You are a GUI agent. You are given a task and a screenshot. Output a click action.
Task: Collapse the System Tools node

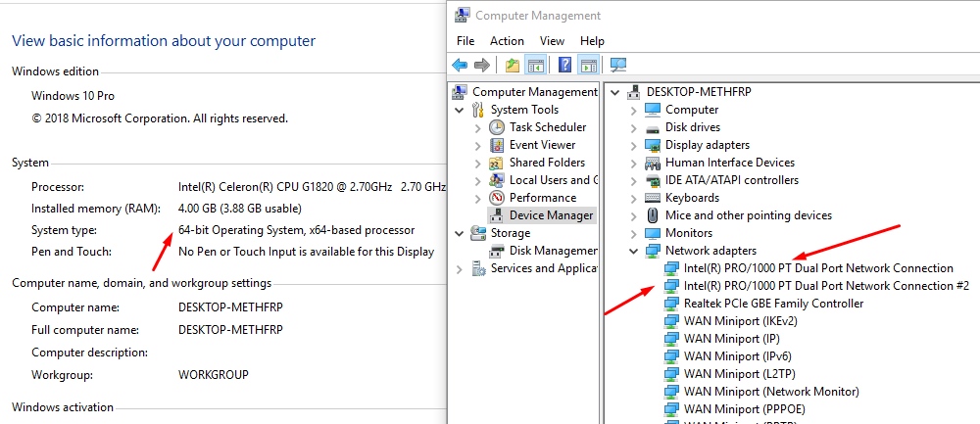(459, 110)
